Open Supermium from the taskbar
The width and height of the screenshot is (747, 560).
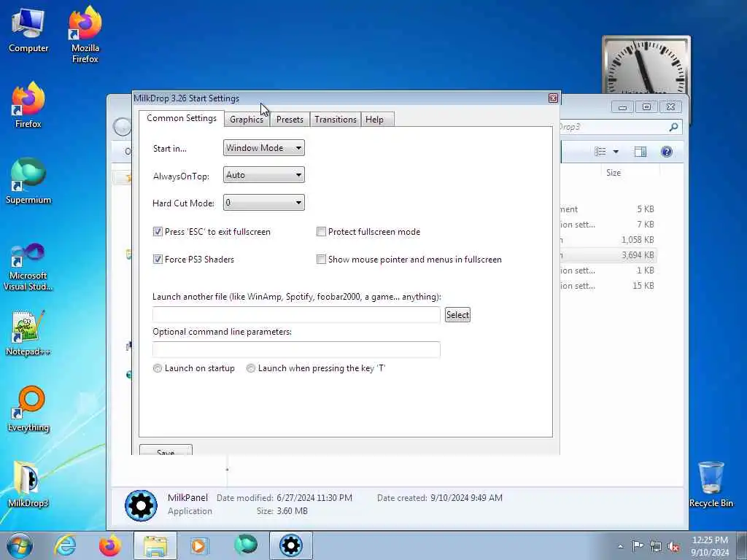pyautogui.click(x=246, y=545)
